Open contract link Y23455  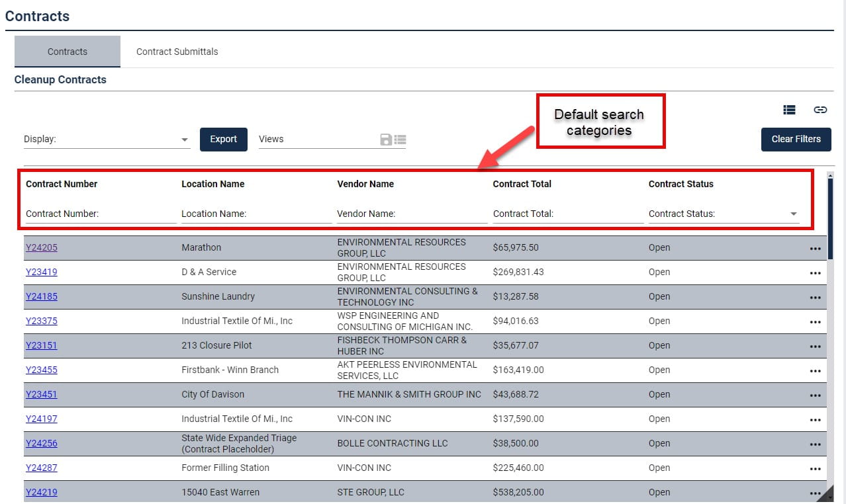point(42,370)
